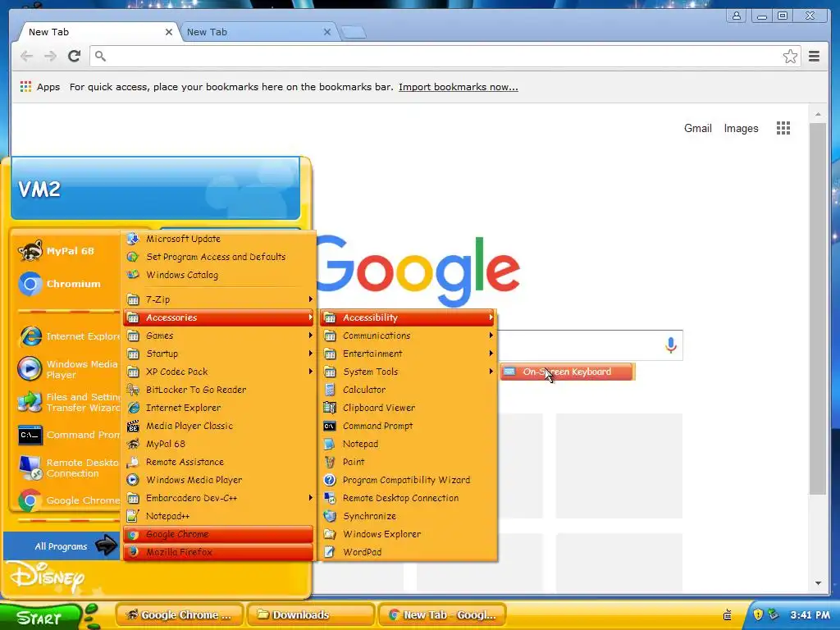Launch Media Player Classic

218,426
